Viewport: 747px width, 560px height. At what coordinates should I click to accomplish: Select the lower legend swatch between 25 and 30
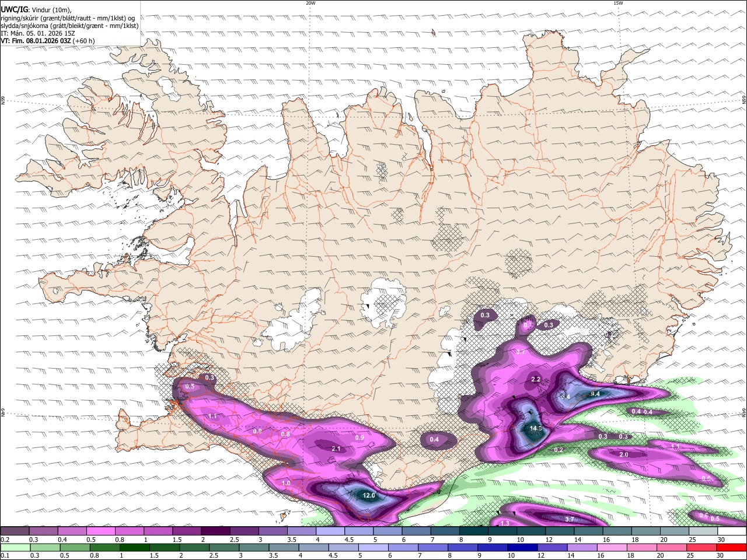point(702,547)
